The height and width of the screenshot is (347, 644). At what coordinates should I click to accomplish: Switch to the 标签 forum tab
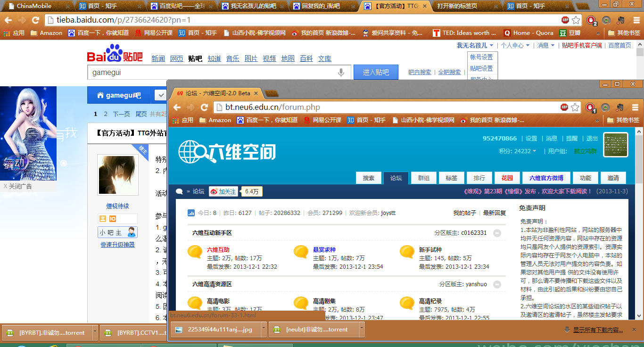452,178
